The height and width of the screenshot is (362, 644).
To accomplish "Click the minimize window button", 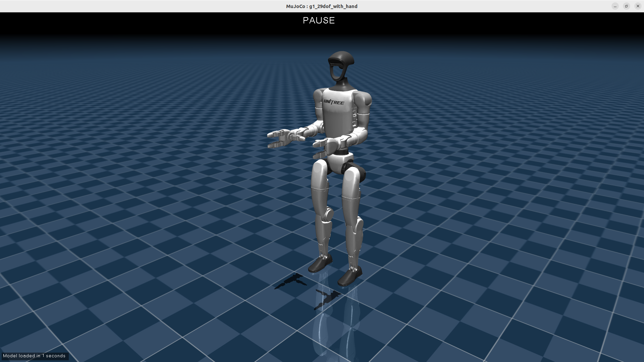I will (x=615, y=6).
